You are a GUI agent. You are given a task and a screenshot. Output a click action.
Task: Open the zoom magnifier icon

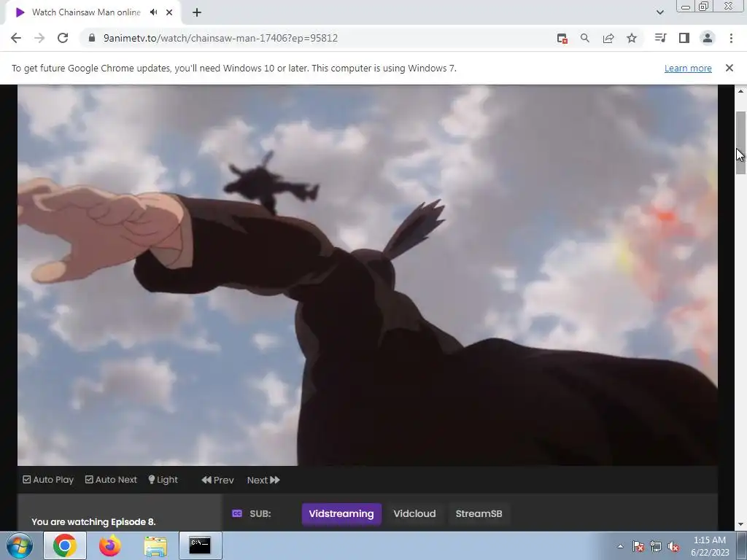point(585,38)
